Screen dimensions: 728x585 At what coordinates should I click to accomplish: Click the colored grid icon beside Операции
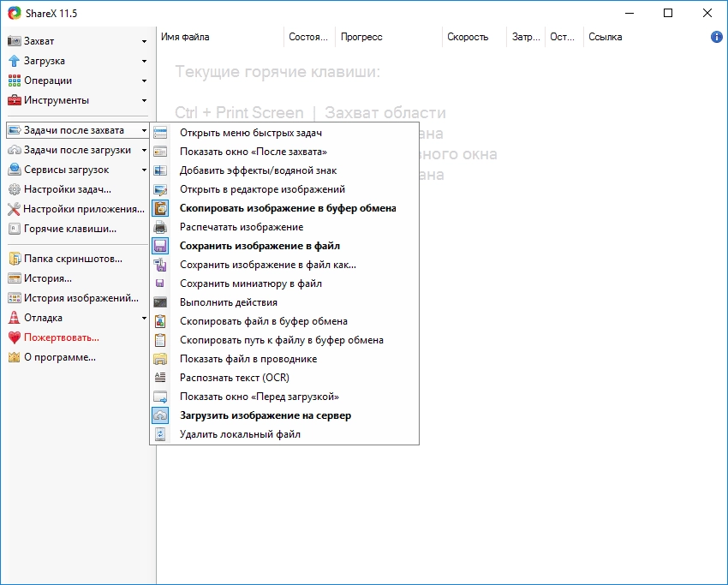(x=15, y=81)
